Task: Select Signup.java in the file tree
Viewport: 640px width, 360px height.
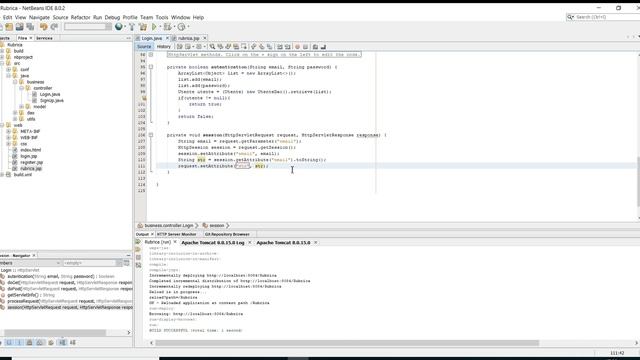Action: [x=51, y=100]
